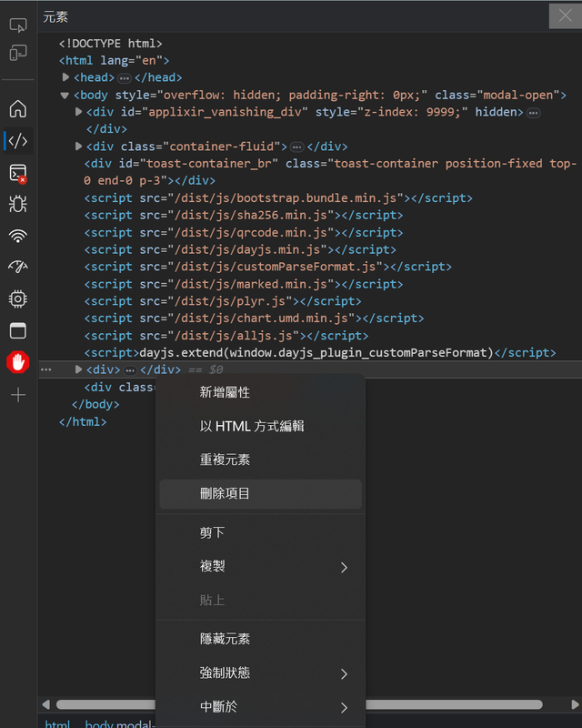Expand the head element

[x=65, y=77]
